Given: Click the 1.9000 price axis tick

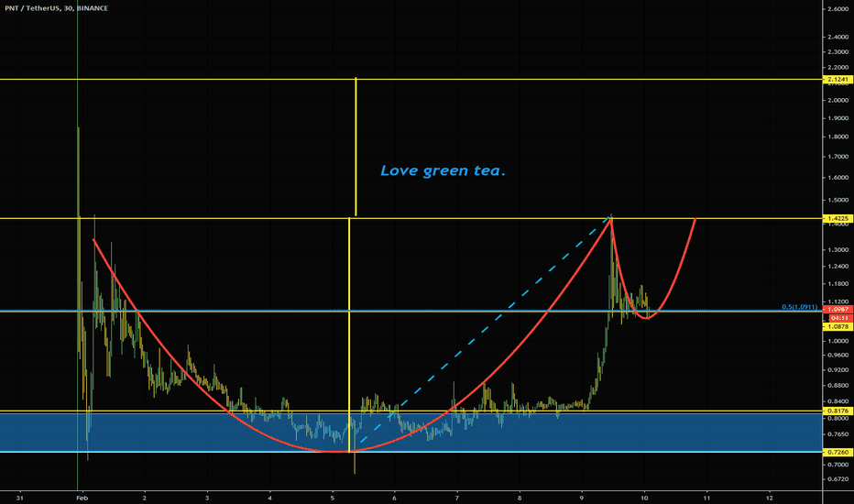Looking at the screenshot, I should [838, 118].
